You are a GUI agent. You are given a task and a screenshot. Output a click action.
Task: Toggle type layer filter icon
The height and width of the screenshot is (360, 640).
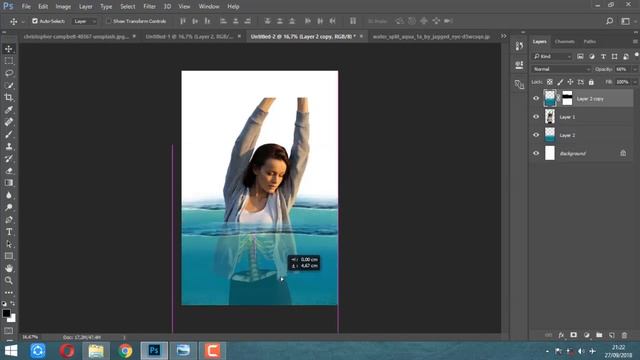click(x=603, y=56)
